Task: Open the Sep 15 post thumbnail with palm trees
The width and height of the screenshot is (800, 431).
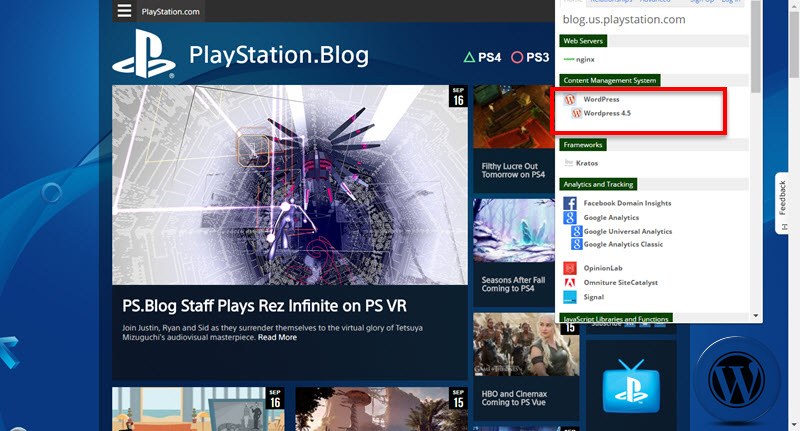Action: (x=381, y=409)
